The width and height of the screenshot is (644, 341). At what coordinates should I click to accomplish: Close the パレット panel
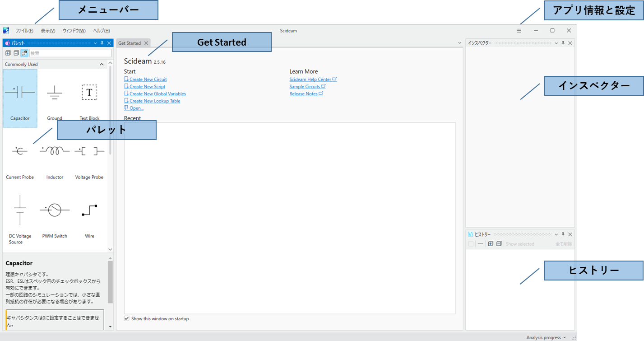point(109,43)
